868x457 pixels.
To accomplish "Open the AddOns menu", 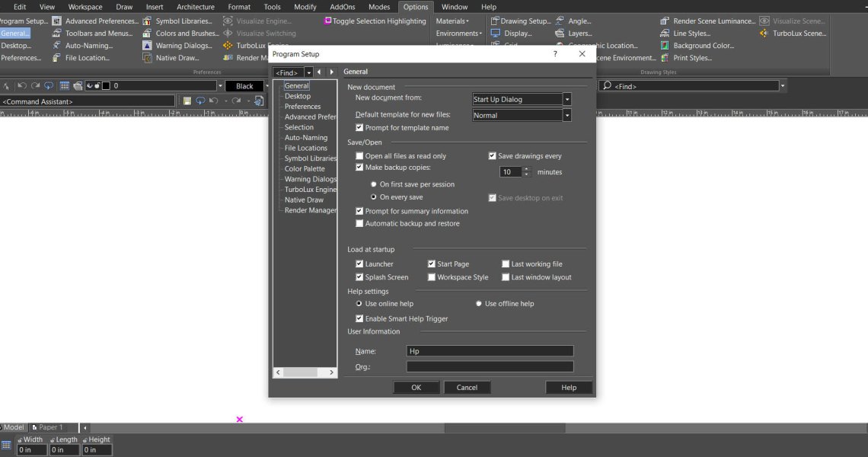I will [342, 7].
